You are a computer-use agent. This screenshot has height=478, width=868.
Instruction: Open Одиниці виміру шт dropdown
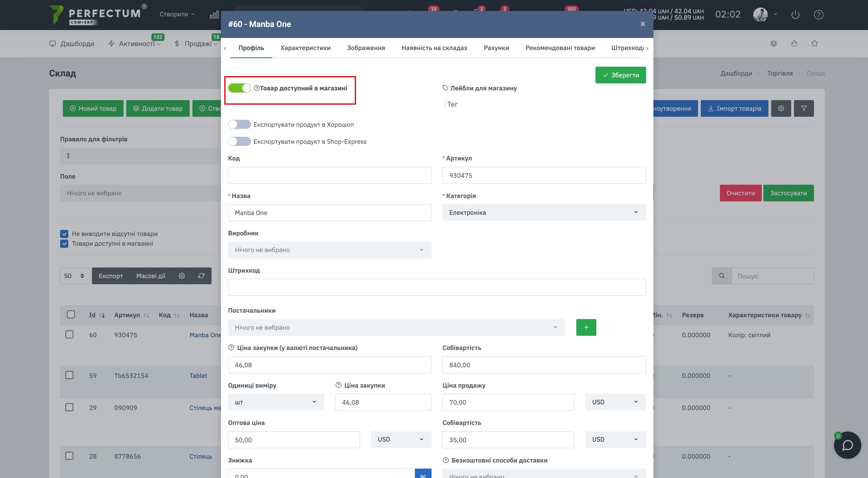[276, 402]
